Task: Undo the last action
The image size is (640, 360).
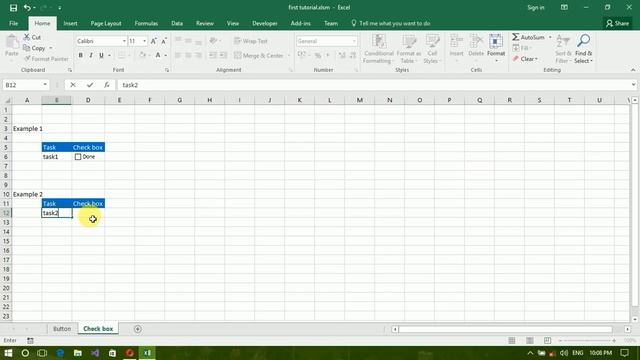Action: [x=27, y=8]
